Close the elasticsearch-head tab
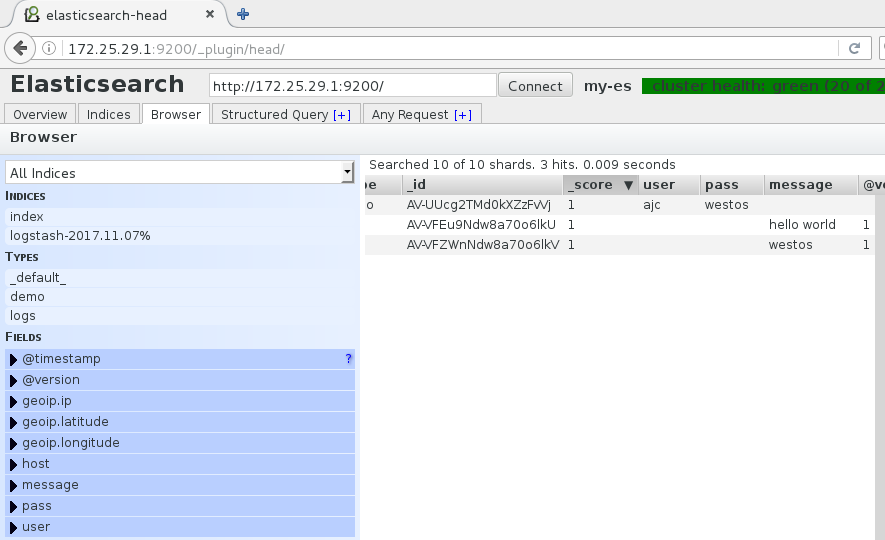This screenshot has width=885, height=540. point(210,14)
